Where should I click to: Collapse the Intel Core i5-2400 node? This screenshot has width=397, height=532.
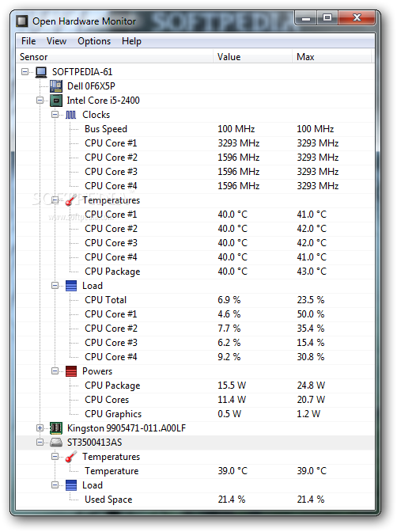[x=40, y=101]
